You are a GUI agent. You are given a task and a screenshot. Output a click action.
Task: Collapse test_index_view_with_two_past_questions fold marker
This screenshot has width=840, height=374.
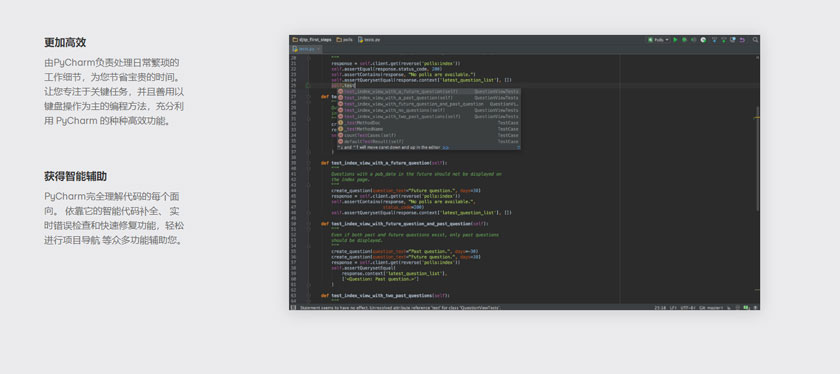click(309, 295)
